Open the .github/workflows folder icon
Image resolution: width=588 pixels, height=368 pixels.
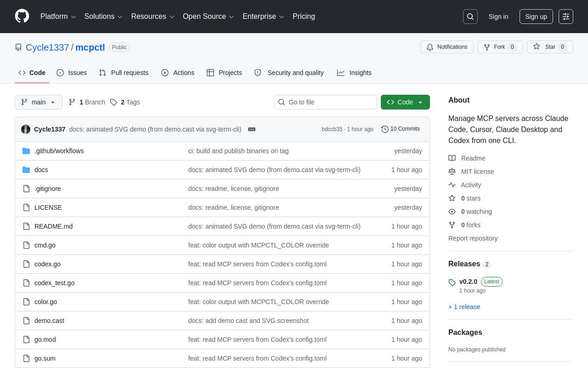click(x=26, y=151)
